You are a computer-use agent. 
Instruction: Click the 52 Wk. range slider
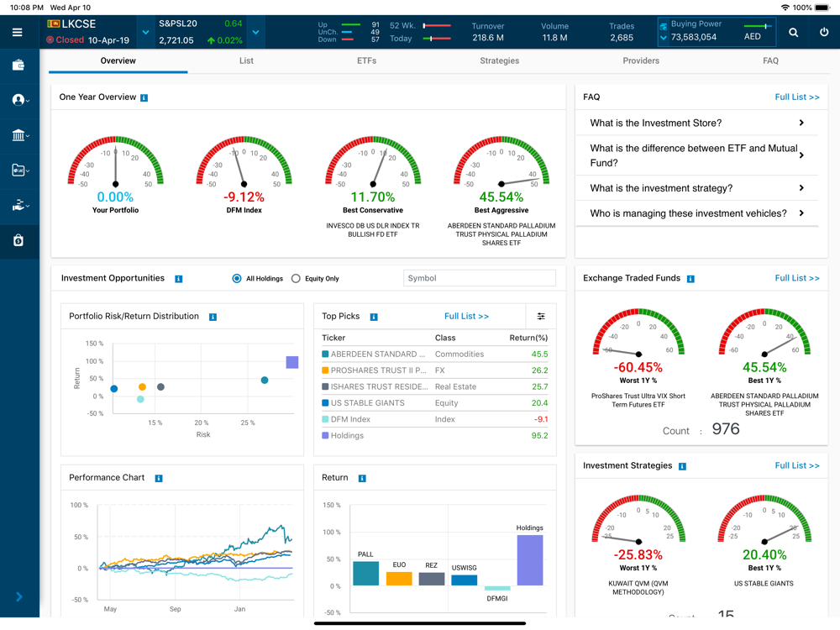(437, 26)
